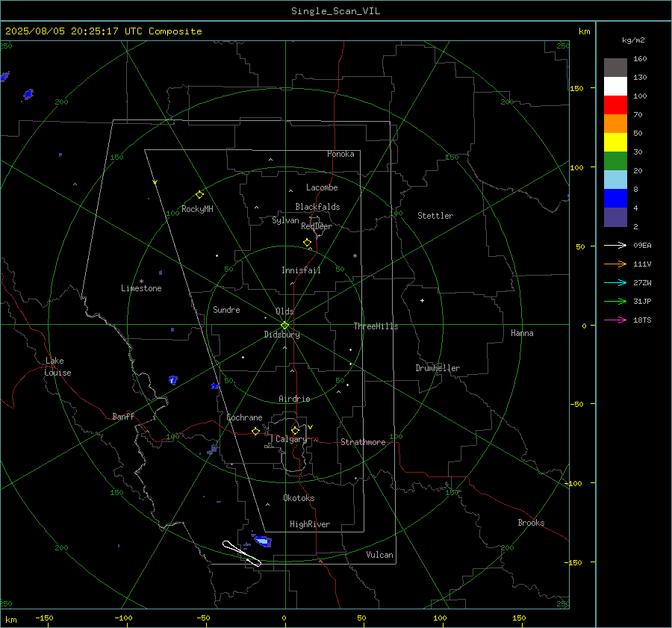Click the RedDeer city label
The height and width of the screenshot is (628, 672).
tap(317, 226)
